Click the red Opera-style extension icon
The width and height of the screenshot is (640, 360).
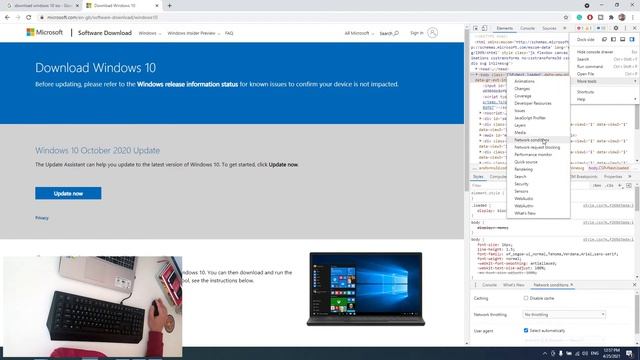coord(590,18)
